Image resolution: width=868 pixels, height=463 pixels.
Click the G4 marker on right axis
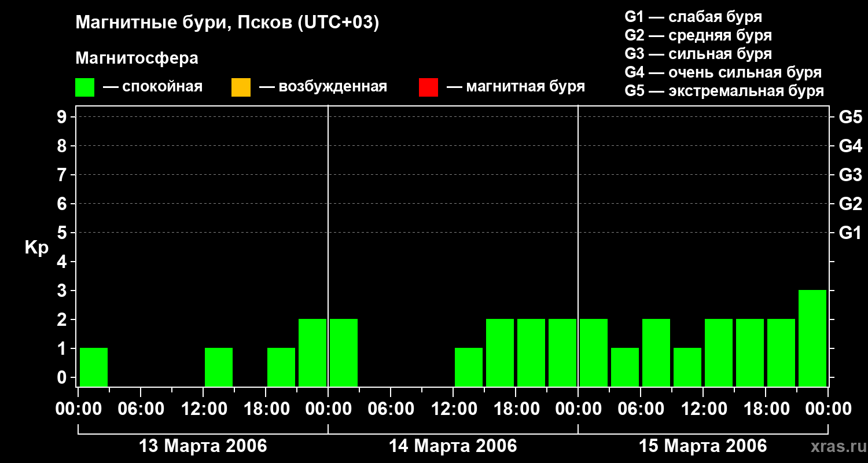(850, 146)
